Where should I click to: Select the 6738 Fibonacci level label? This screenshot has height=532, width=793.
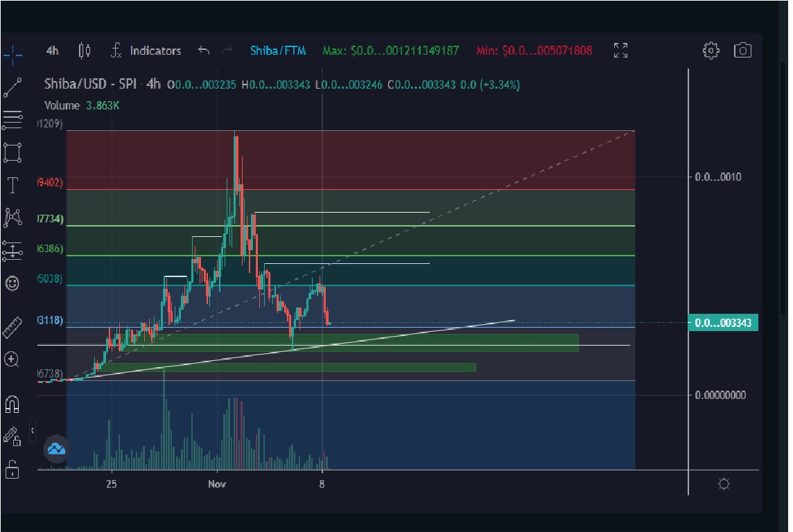[x=50, y=373]
